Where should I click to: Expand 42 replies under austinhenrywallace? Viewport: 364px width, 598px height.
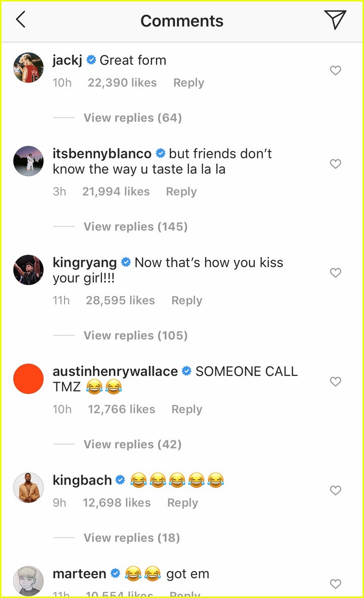[x=133, y=444]
